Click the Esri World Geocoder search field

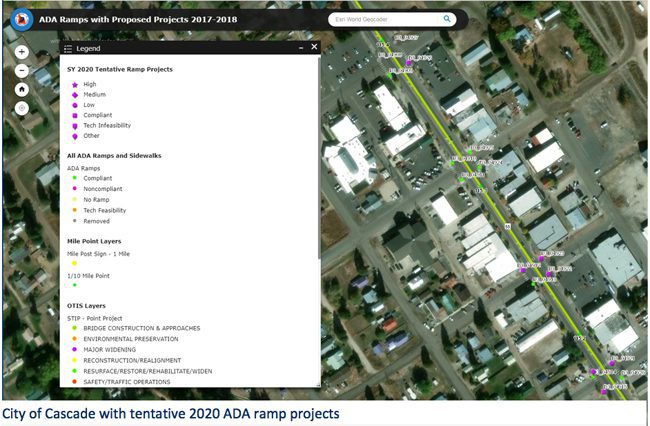coord(386,19)
